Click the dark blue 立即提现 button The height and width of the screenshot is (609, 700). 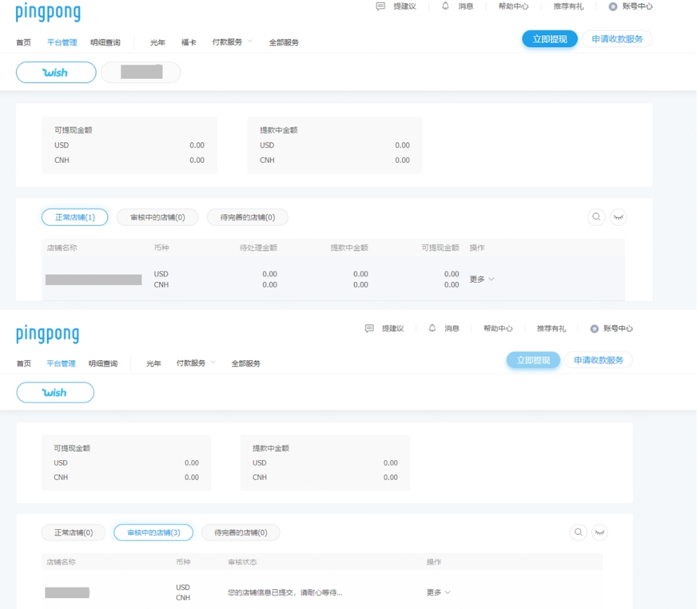549,39
